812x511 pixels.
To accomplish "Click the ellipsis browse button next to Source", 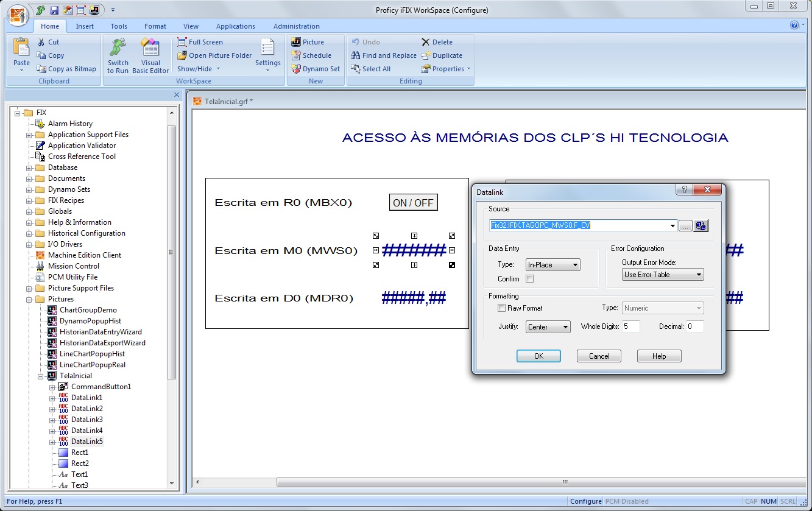I will (685, 226).
